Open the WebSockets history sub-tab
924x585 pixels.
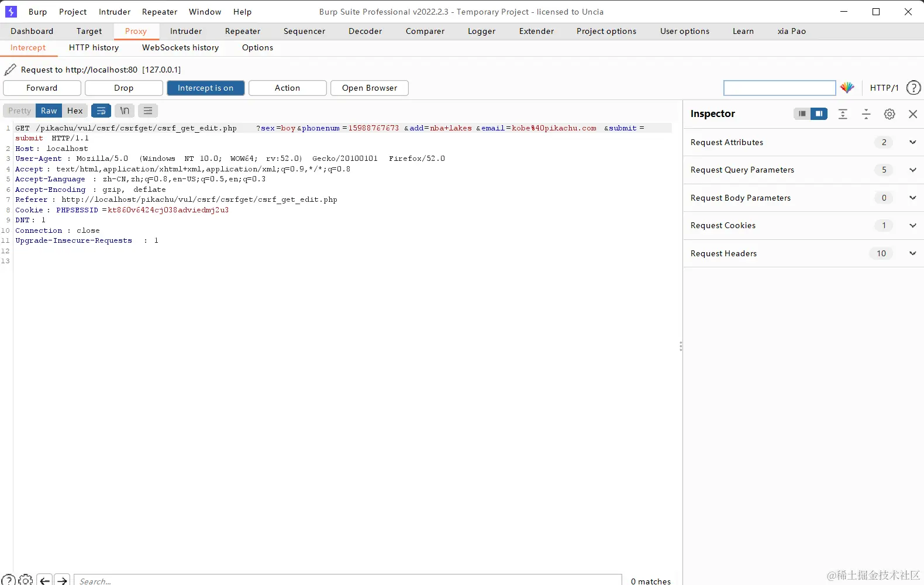pos(180,47)
